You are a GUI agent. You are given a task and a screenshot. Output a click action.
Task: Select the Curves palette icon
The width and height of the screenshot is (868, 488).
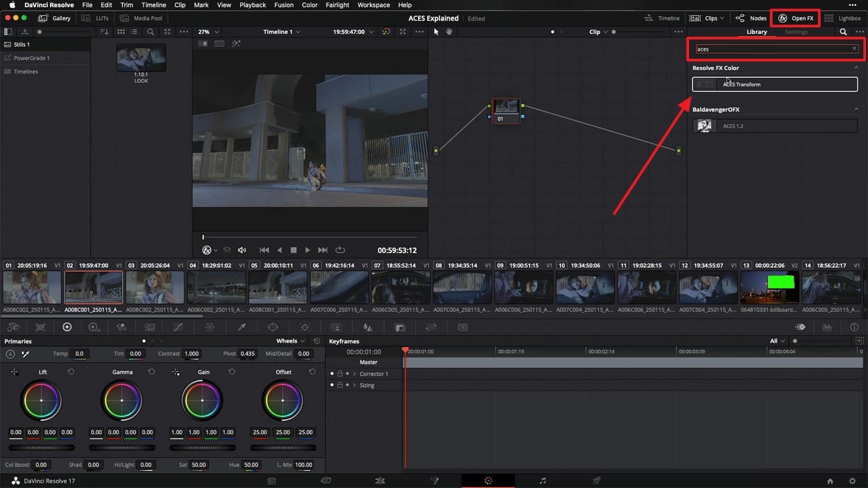(x=178, y=326)
